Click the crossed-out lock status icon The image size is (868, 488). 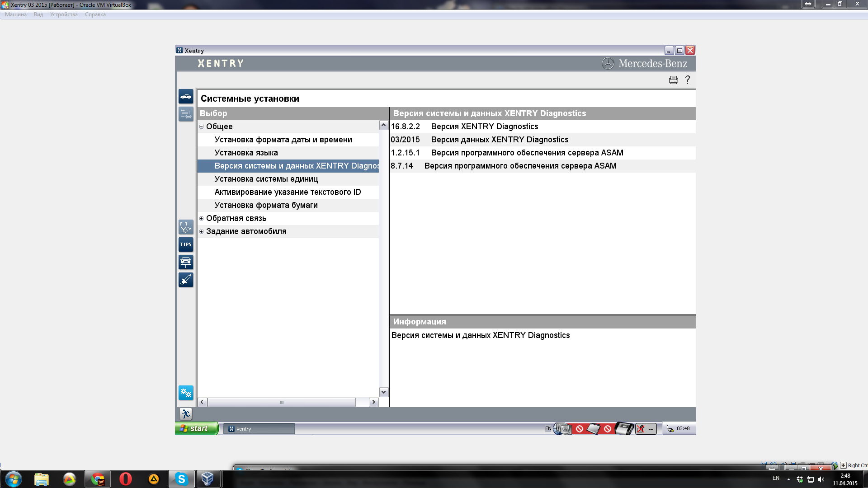(x=641, y=429)
